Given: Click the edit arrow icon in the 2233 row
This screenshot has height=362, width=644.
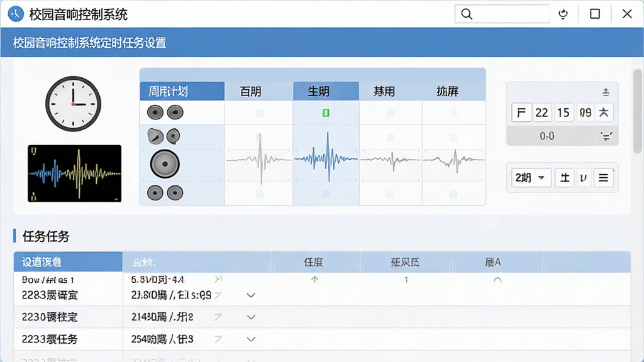Looking at the screenshot, I should 218,339.
